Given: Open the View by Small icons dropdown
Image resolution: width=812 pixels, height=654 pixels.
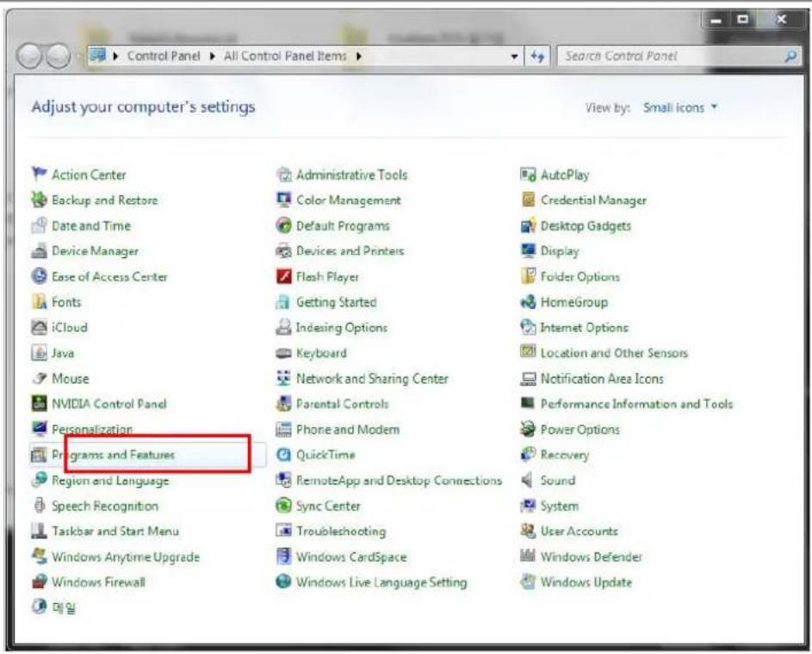Looking at the screenshot, I should [679, 108].
